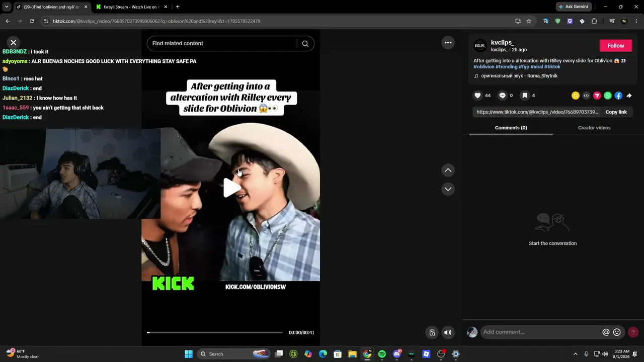Open the three-dot more options menu on the video
644x362 pixels.
(448, 43)
